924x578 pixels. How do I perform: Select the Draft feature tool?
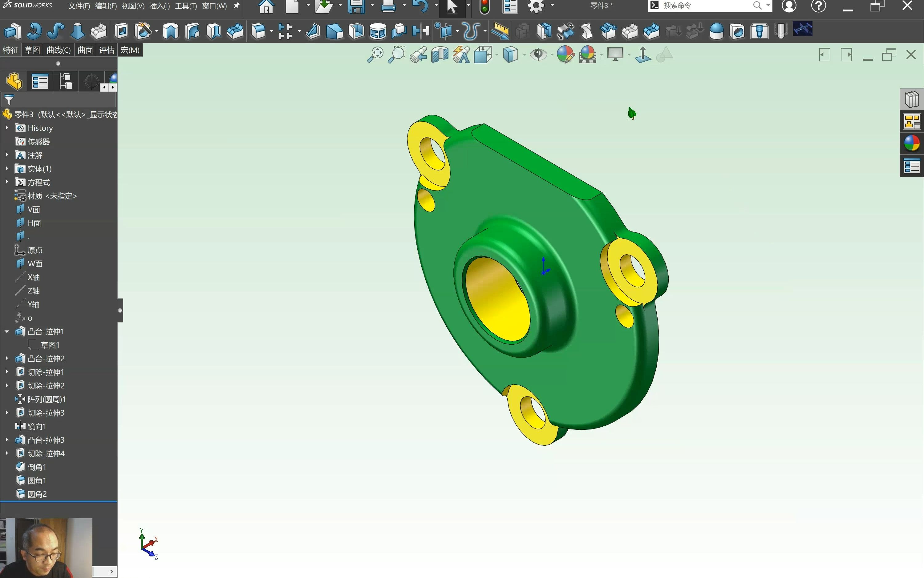(x=334, y=31)
